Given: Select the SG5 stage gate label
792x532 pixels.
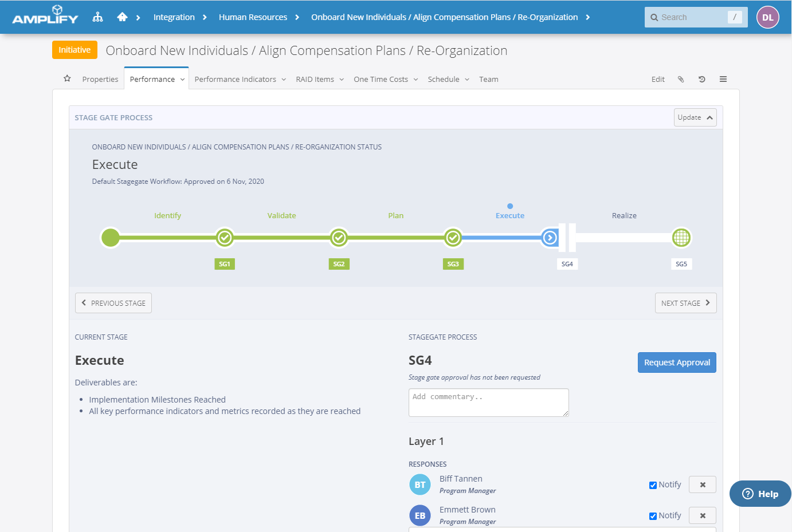Looking at the screenshot, I should pos(681,264).
